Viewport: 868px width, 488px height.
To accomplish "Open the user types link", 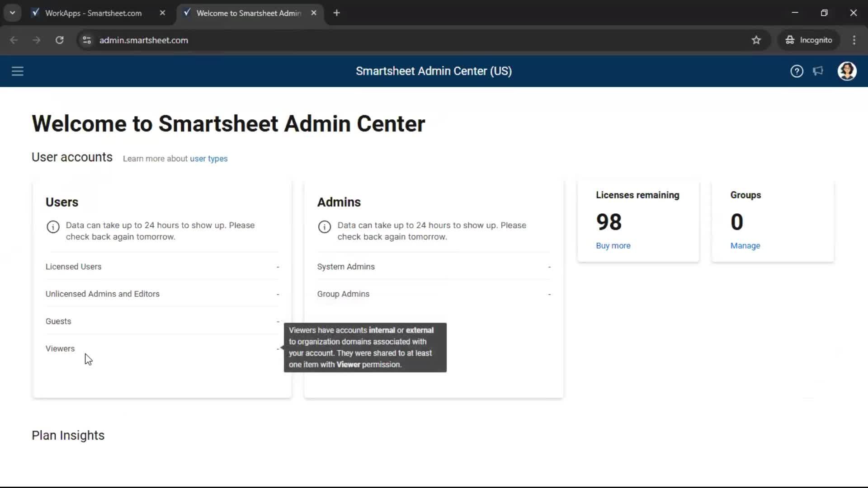I will click(x=208, y=159).
